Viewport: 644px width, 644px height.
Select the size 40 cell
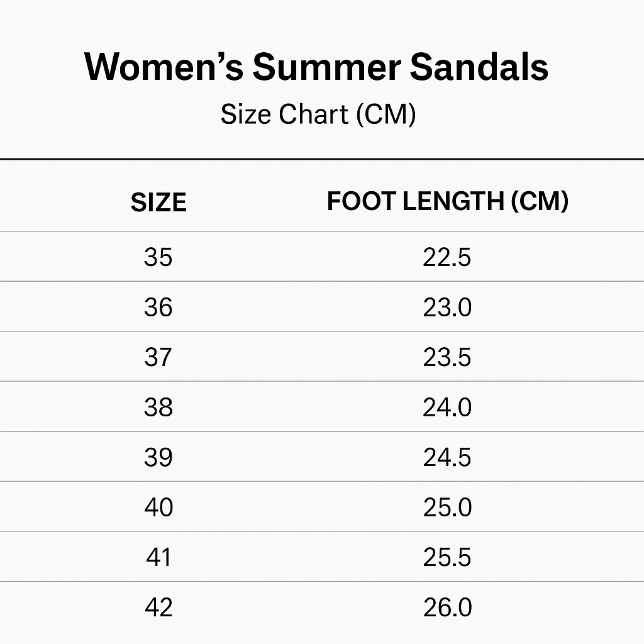(x=158, y=507)
